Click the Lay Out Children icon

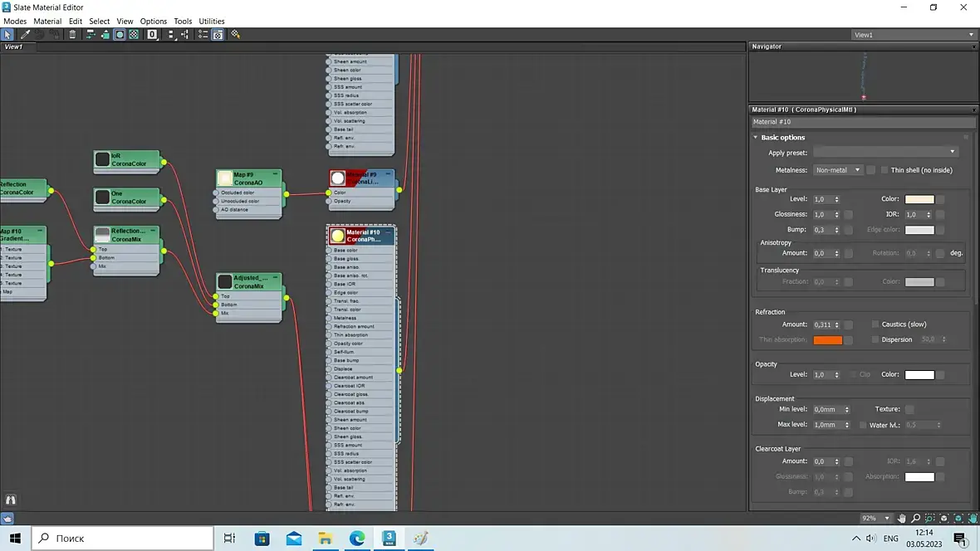(x=185, y=35)
